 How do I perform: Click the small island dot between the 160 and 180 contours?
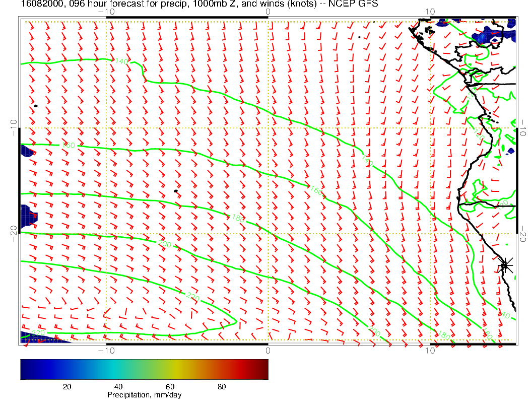point(176,191)
